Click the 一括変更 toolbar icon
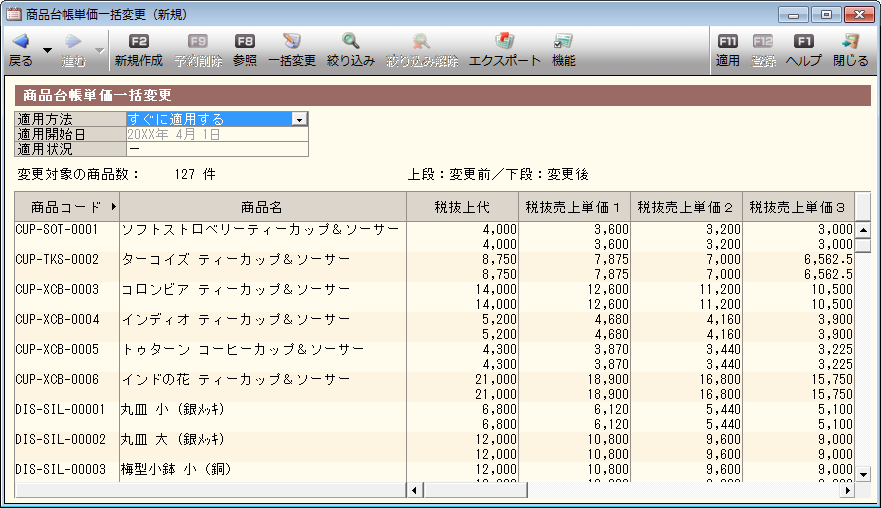Viewport: 881px width, 508px height. pyautogui.click(x=292, y=41)
